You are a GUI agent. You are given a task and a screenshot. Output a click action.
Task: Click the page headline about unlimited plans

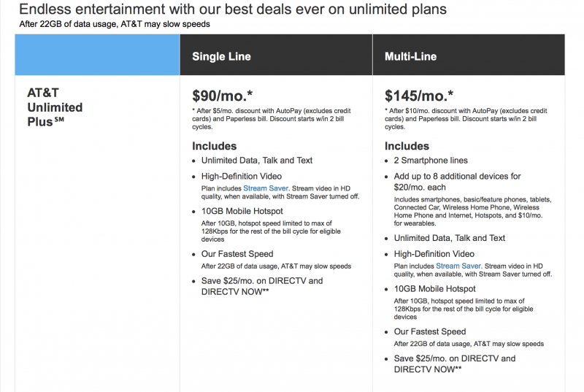(233, 9)
